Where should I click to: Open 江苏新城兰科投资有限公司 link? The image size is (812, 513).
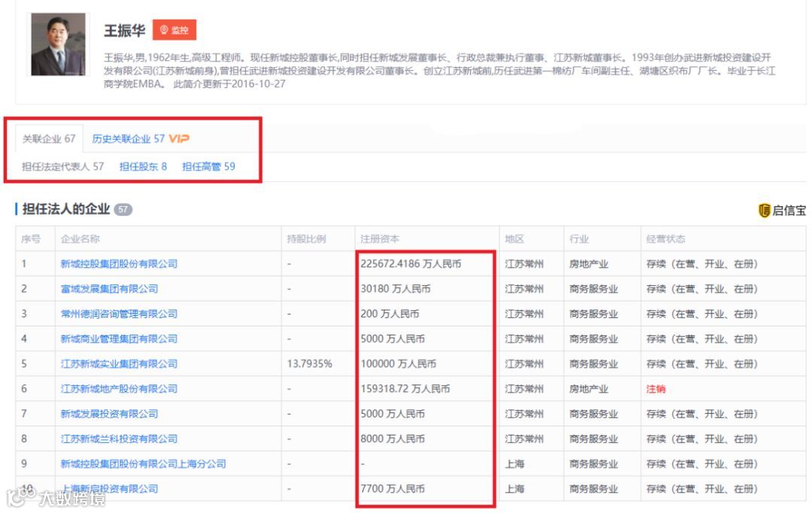click(119, 439)
